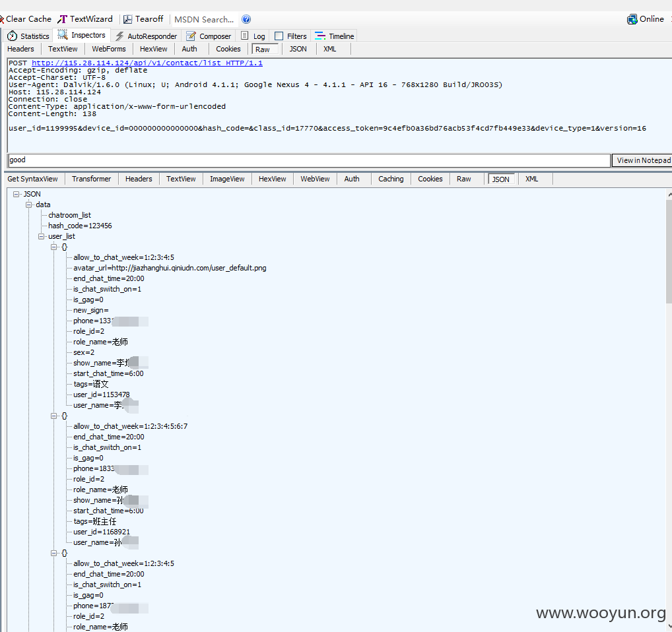Collapse the user object with phone=187

coord(53,553)
